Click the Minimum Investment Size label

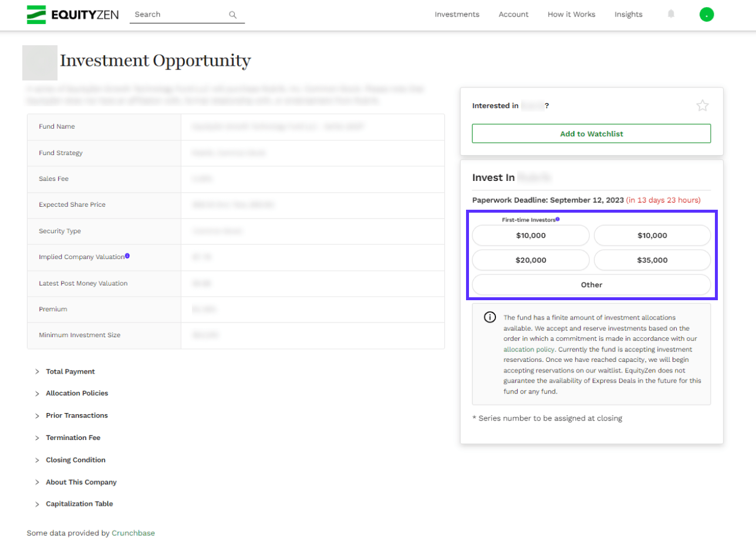[x=79, y=335]
